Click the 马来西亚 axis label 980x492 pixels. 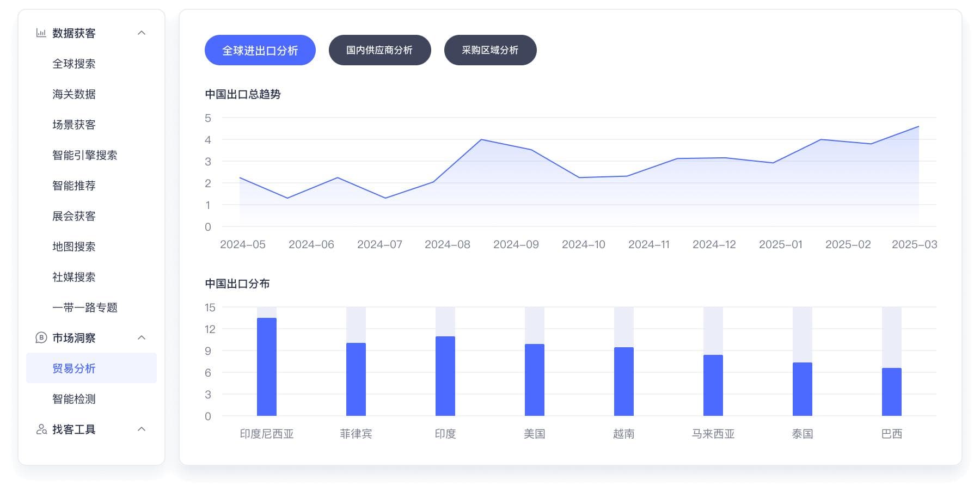pyautogui.click(x=713, y=434)
